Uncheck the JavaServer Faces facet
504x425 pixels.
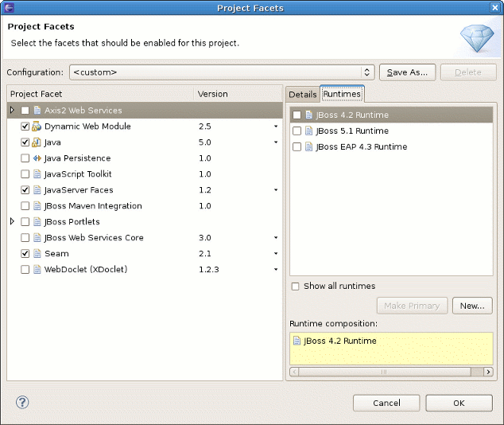pyautogui.click(x=25, y=190)
